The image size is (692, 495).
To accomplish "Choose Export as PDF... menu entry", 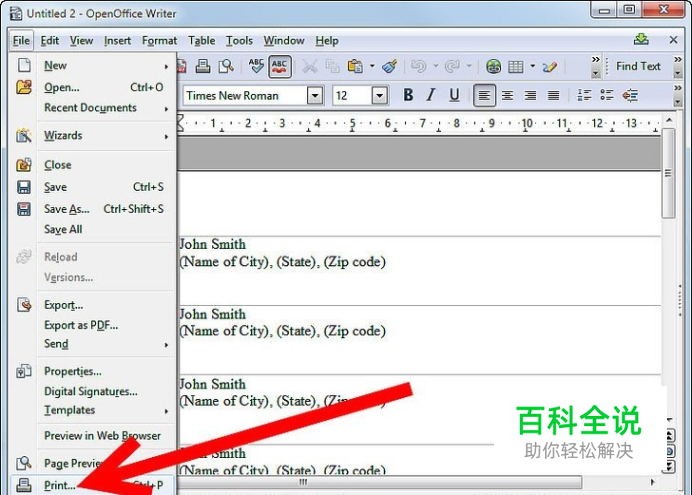I will [x=93, y=326].
